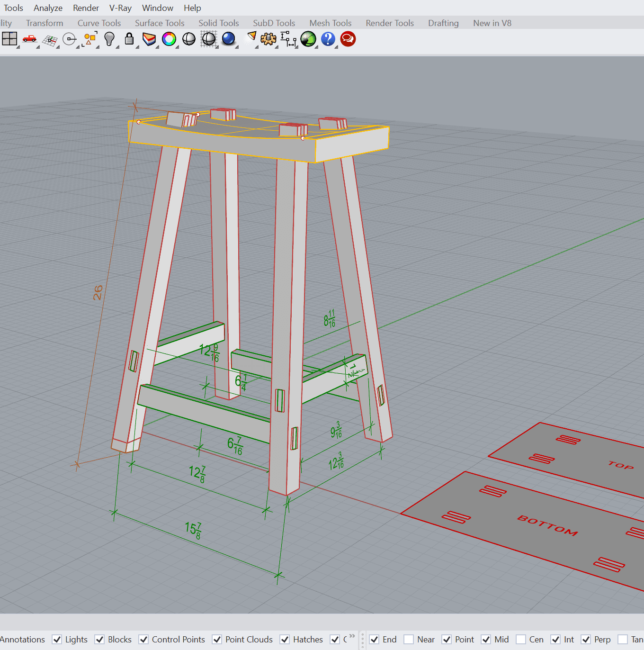Screen dimensions: 644x650
Task: Switch to the Solid Tools tab
Action: [x=218, y=23]
